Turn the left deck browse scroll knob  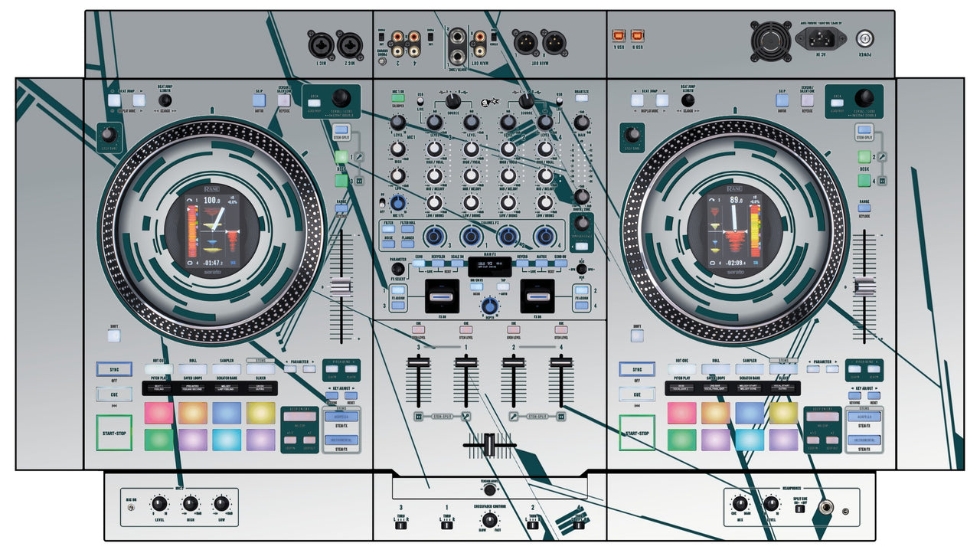[x=340, y=97]
